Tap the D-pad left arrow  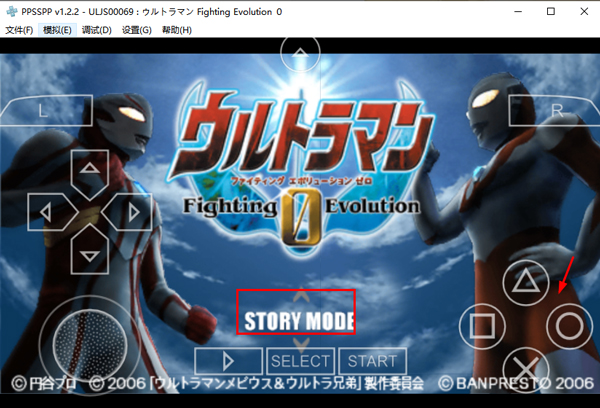[53, 212]
